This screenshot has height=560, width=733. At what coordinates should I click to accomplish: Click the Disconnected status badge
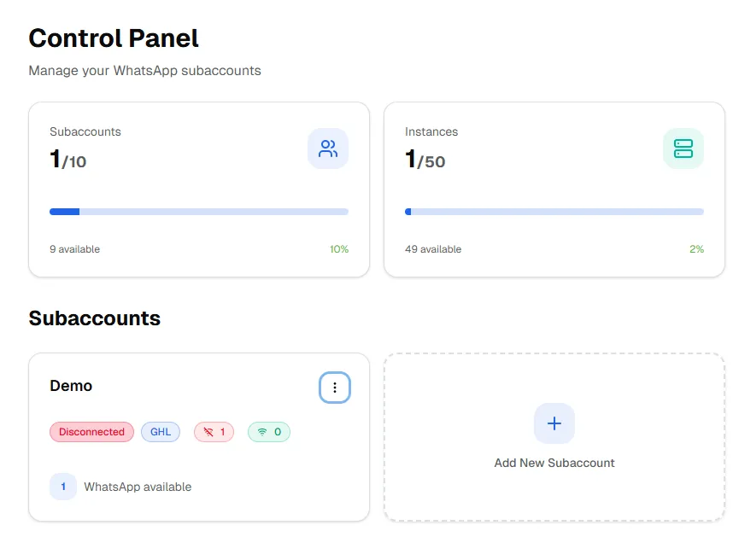pos(91,432)
